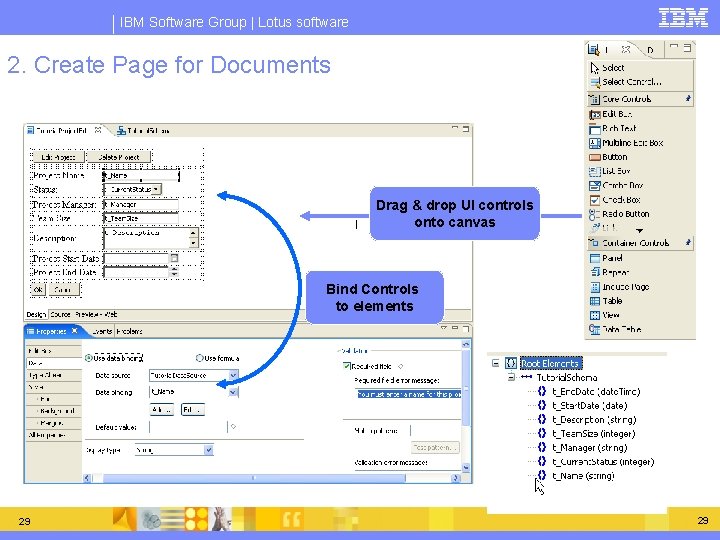Pick the Select arrow tool in palette
Viewport: 720px width, 540px height.
coord(607,68)
